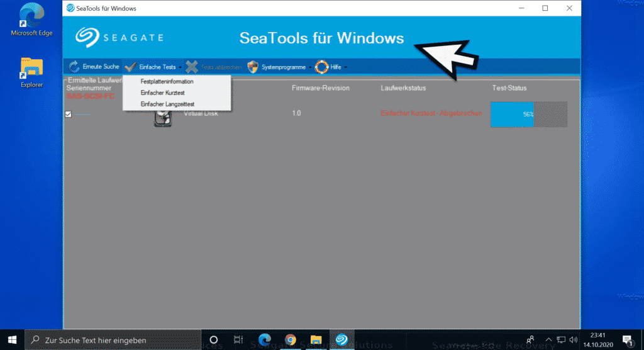Click the Hilfe toolbar label
The width and height of the screenshot is (644, 350).
click(x=336, y=67)
